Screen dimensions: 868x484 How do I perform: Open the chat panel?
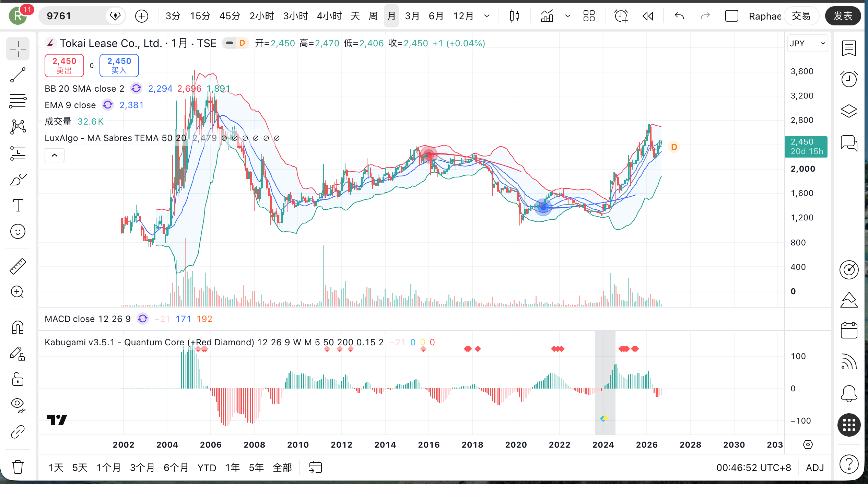[x=849, y=143]
